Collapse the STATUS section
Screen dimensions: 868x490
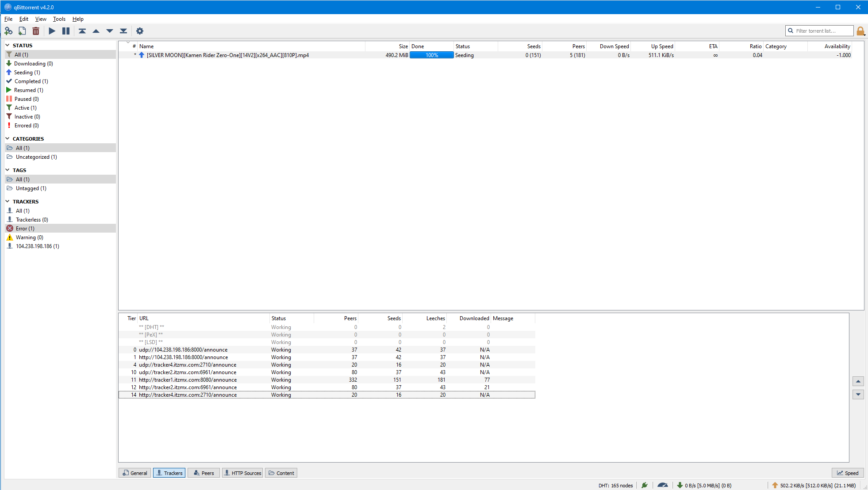[x=8, y=45]
